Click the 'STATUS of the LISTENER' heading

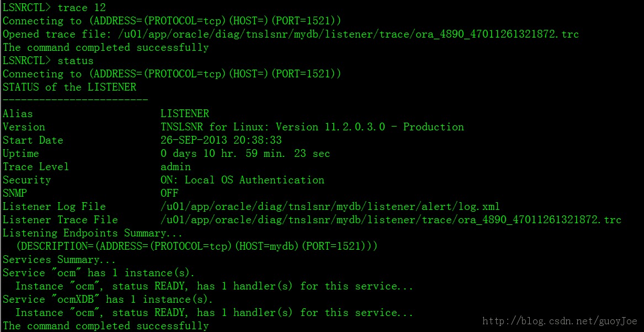pos(70,87)
